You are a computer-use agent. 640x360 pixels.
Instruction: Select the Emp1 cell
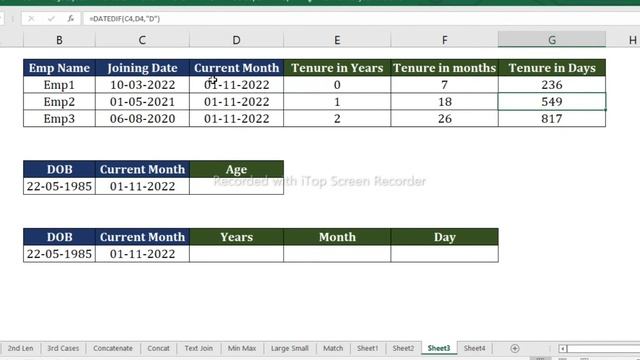[x=59, y=85]
